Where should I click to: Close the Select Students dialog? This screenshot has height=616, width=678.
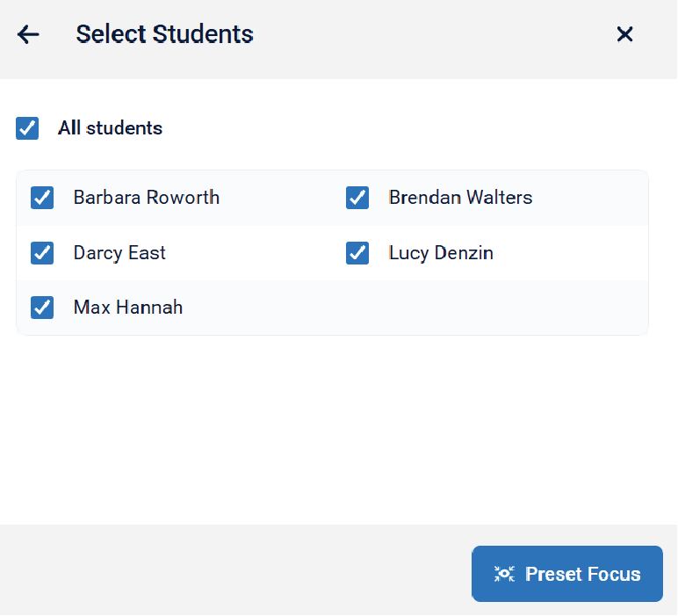coord(624,34)
